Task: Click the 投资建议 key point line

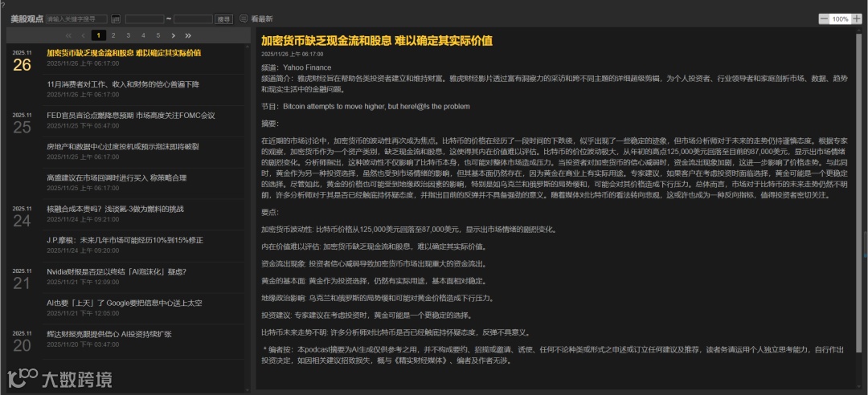Action: click(366, 316)
